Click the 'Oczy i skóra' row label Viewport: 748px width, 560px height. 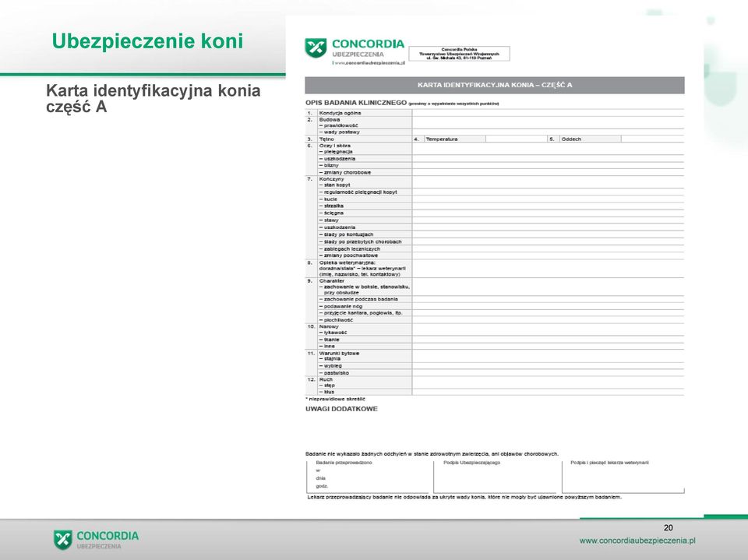pyautogui.click(x=334, y=146)
